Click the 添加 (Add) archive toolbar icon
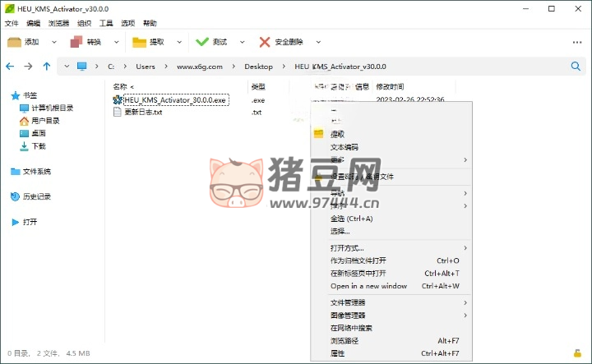The height and width of the screenshot is (364, 592). point(14,42)
